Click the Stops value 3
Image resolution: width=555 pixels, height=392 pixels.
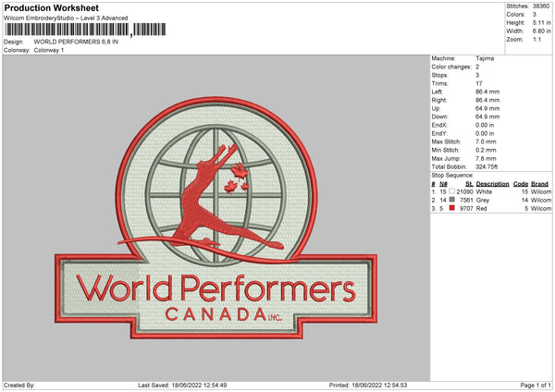tap(477, 75)
